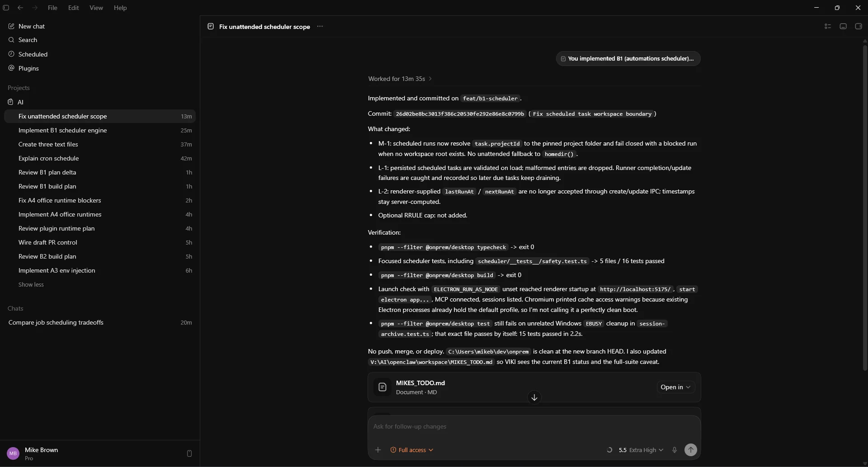Click 'Show less' under project chats

click(31, 284)
